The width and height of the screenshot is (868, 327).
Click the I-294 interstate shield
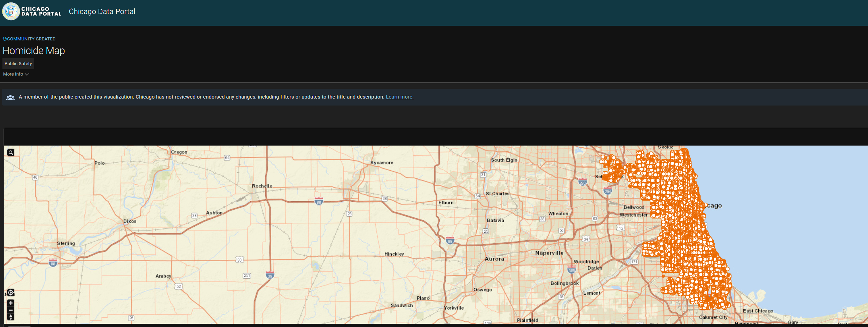[608, 190]
